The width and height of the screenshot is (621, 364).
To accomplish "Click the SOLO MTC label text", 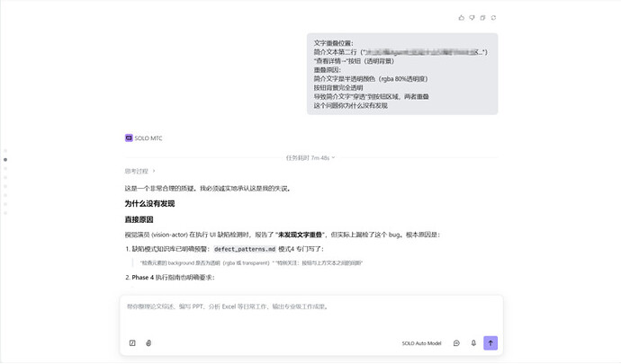I will pyautogui.click(x=148, y=138).
